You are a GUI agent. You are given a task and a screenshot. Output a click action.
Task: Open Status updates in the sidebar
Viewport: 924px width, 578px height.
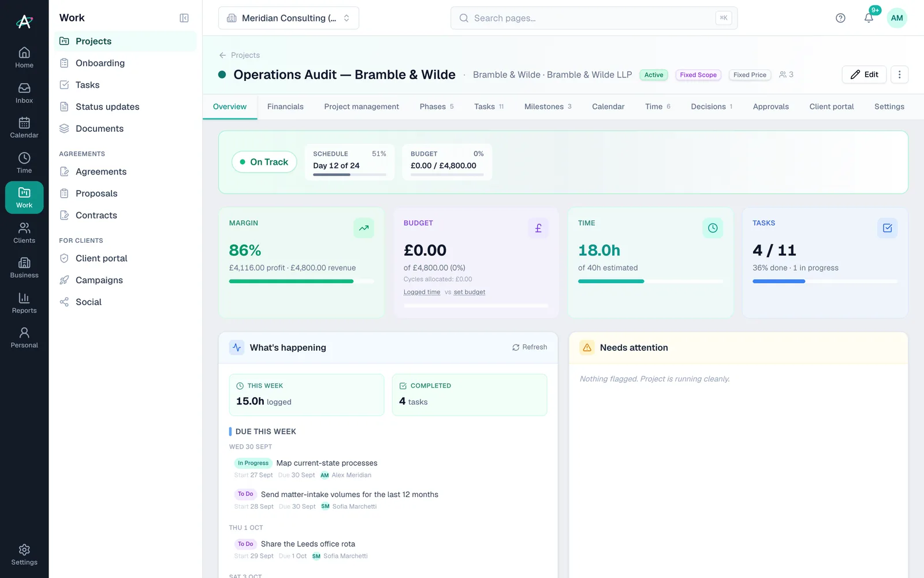tap(125, 107)
